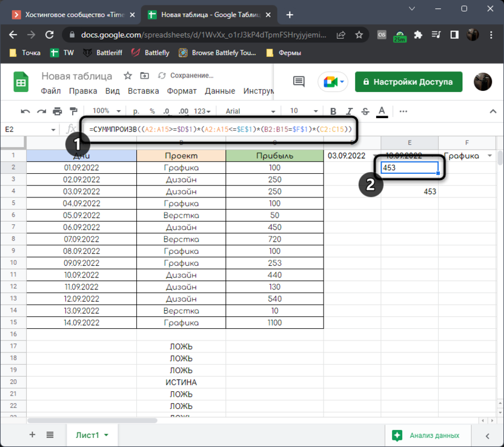This screenshot has height=447, width=504.
Task: Click the Redo arrow in the toolbar
Action: click(x=41, y=111)
